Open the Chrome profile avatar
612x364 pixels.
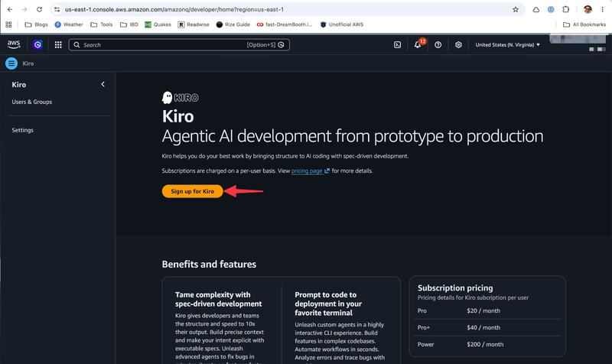(x=588, y=9)
